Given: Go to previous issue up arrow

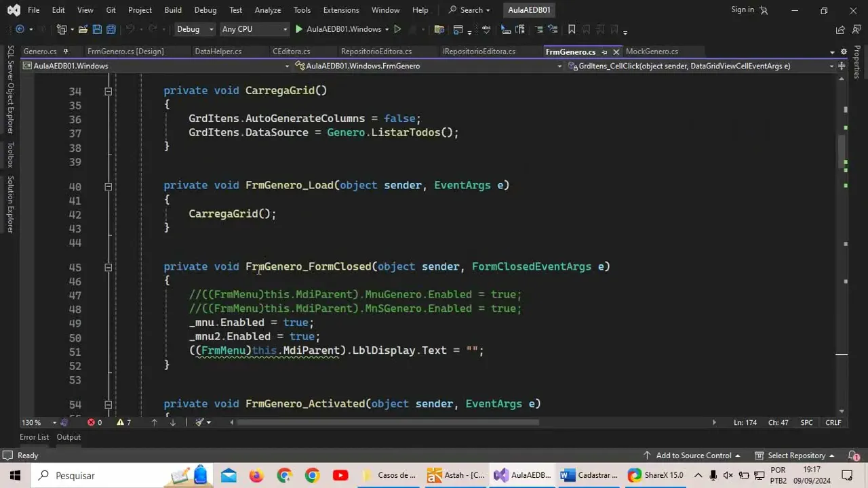Looking at the screenshot, I should (x=155, y=422).
